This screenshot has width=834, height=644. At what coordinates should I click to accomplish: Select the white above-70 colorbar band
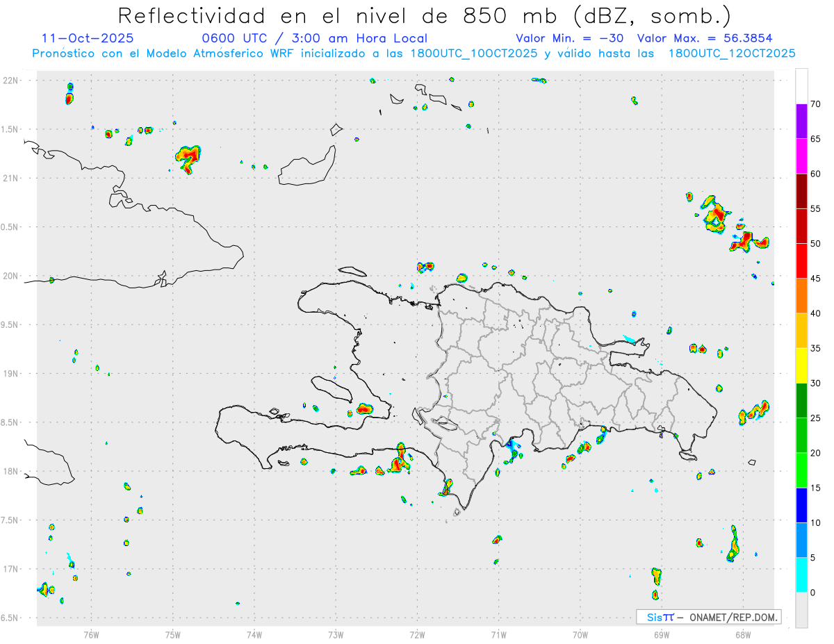coord(801,87)
